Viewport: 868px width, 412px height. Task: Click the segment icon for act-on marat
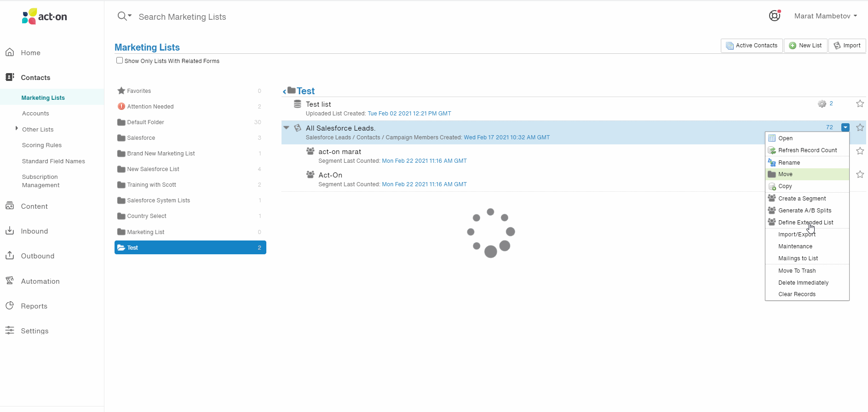click(x=310, y=151)
